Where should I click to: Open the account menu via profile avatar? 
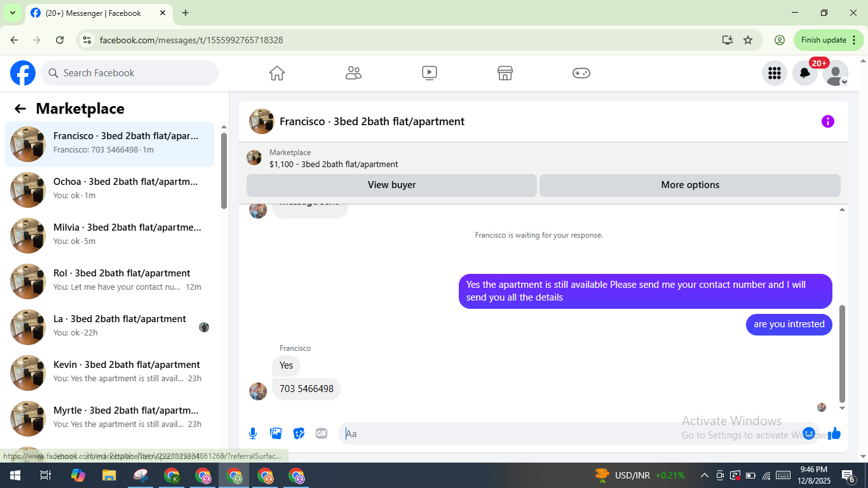click(836, 73)
